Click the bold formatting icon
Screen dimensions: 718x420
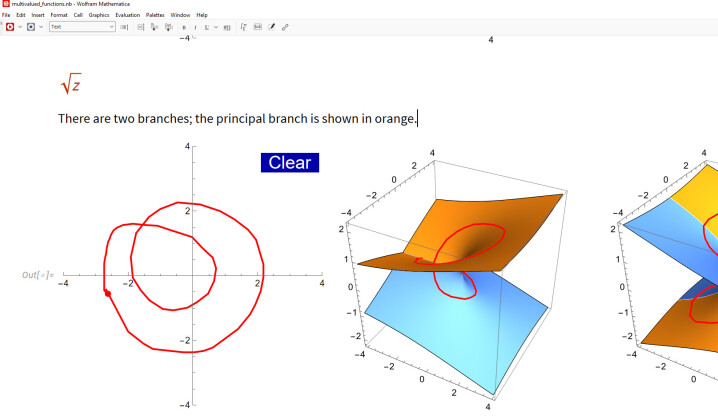click(x=183, y=26)
